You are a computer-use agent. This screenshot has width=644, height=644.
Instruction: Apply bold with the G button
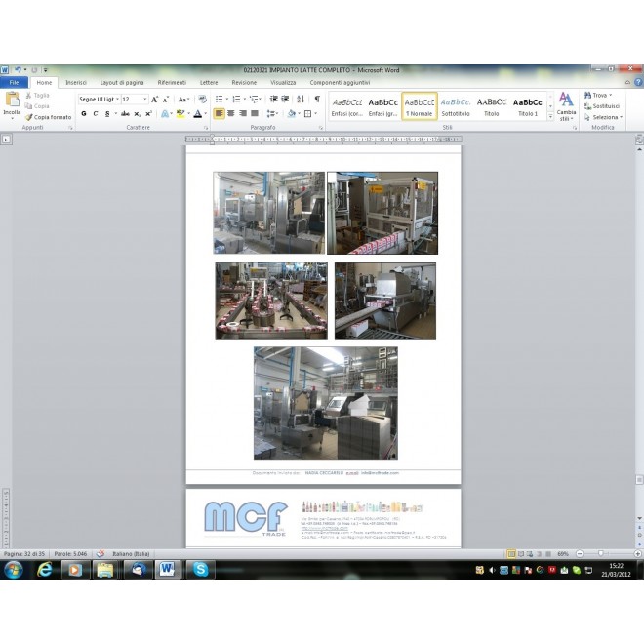coord(84,113)
